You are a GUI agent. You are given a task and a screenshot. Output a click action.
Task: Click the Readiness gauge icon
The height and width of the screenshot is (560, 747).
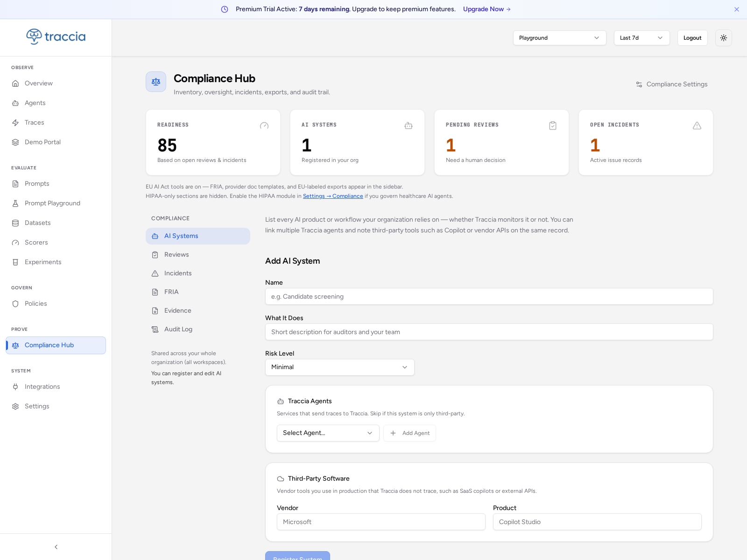(x=264, y=126)
